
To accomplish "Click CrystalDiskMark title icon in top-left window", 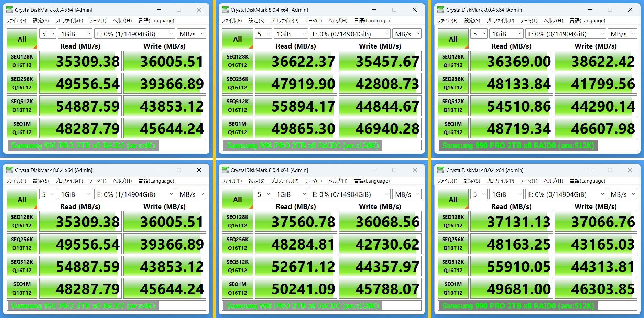I will tap(10, 10).
